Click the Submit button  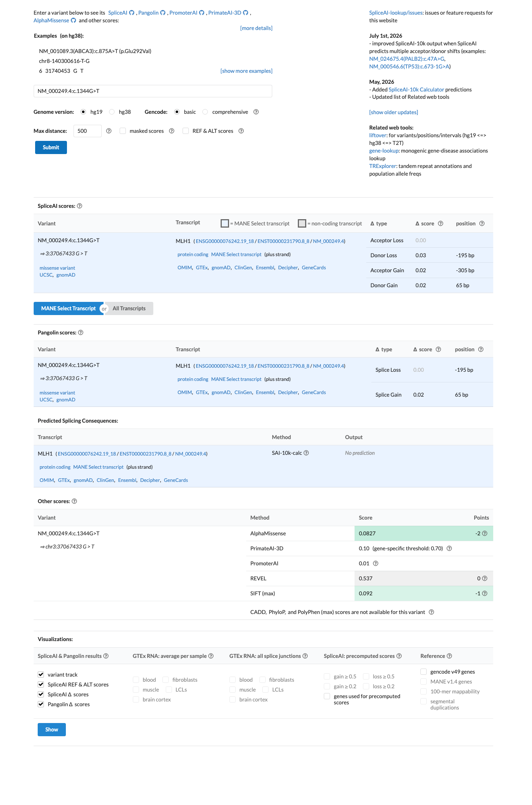pos(51,147)
